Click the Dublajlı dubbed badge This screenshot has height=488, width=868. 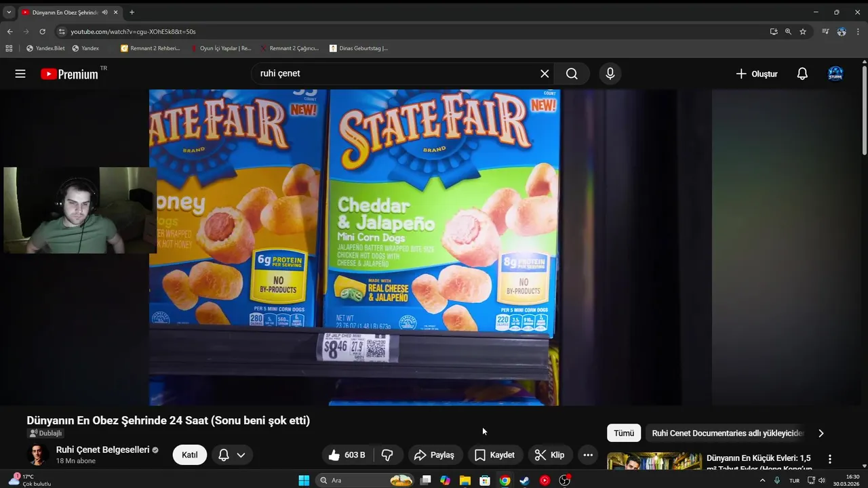point(45,433)
